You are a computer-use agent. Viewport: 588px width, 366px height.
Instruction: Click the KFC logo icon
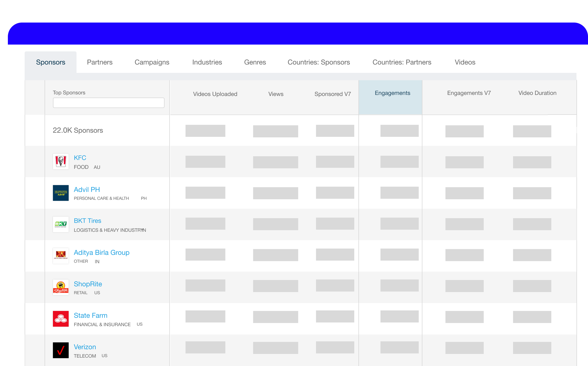(x=61, y=162)
